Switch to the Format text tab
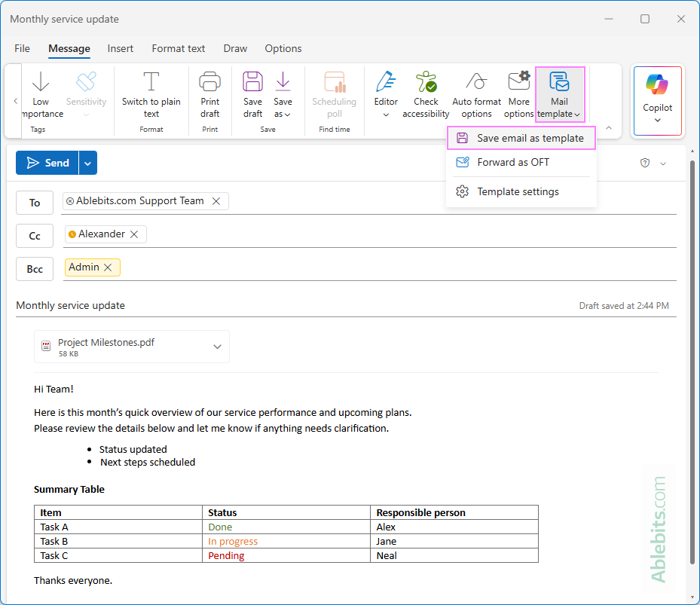The width and height of the screenshot is (700, 605). tap(178, 48)
